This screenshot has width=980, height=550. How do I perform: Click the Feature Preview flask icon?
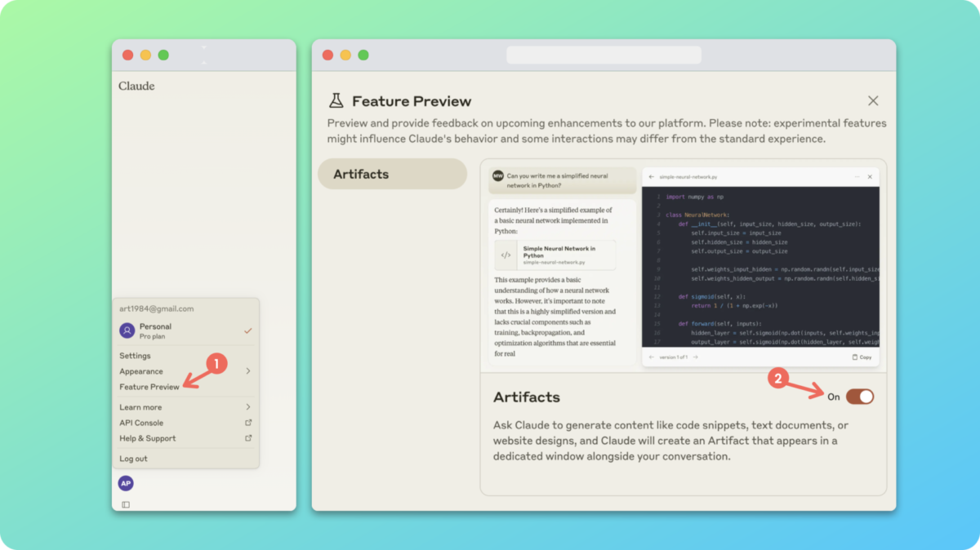point(336,101)
